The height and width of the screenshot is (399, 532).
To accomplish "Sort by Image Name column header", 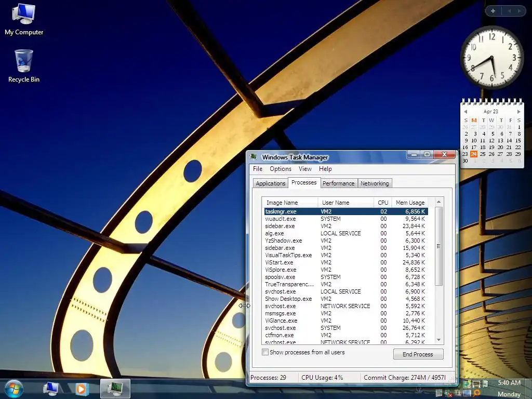I will coord(290,203).
